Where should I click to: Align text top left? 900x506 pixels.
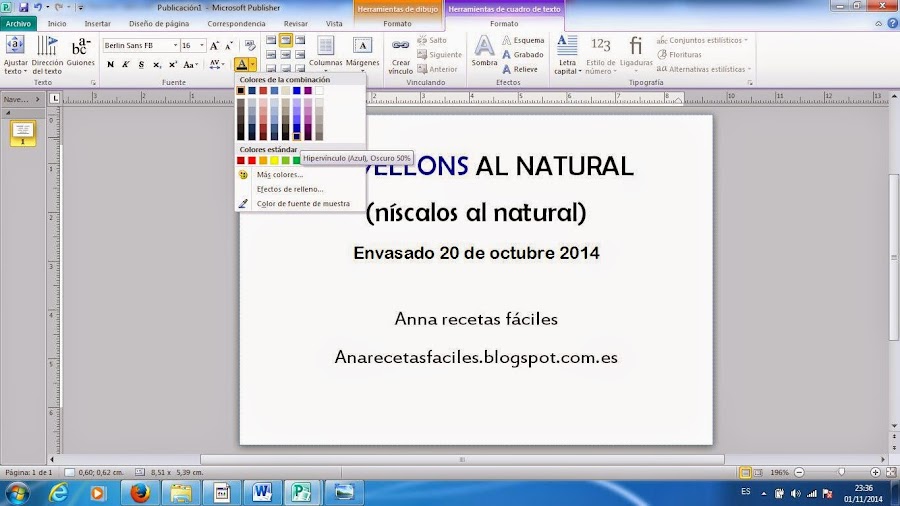point(271,40)
